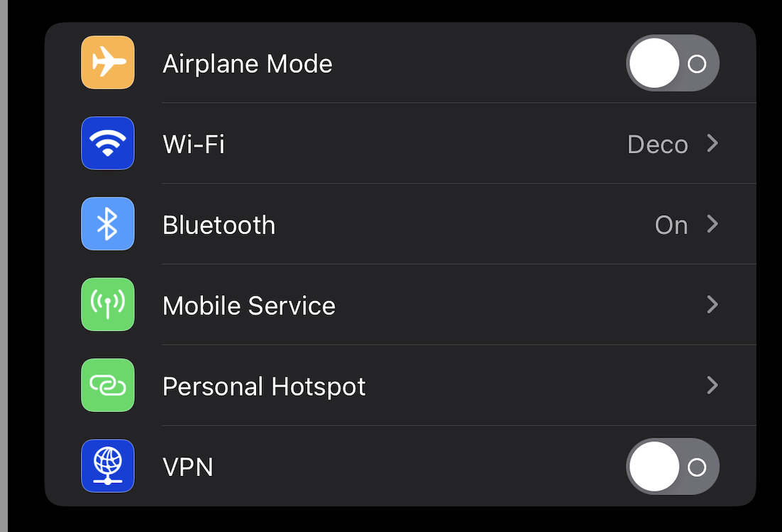Enable the Airplane Mode switch
Viewport: 782px width, 532px height.
pos(672,63)
